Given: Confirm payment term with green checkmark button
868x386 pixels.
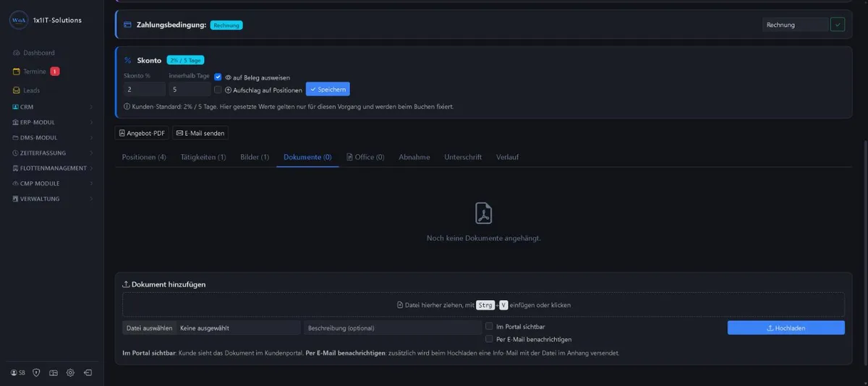Looking at the screenshot, I should 838,25.
